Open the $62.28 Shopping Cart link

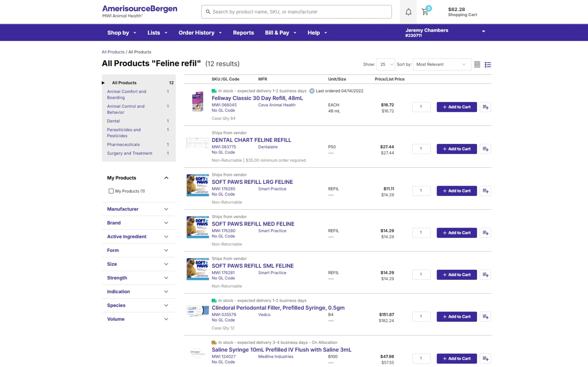(462, 12)
